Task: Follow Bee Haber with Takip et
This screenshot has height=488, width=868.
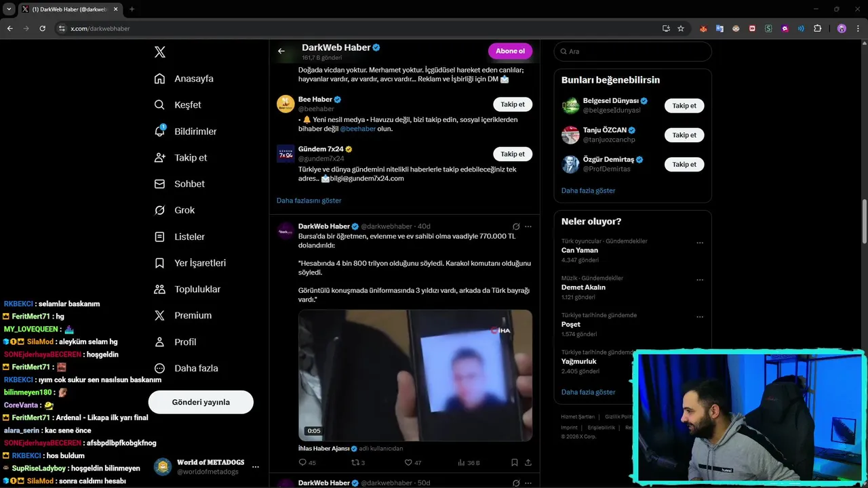Action: [x=513, y=104]
